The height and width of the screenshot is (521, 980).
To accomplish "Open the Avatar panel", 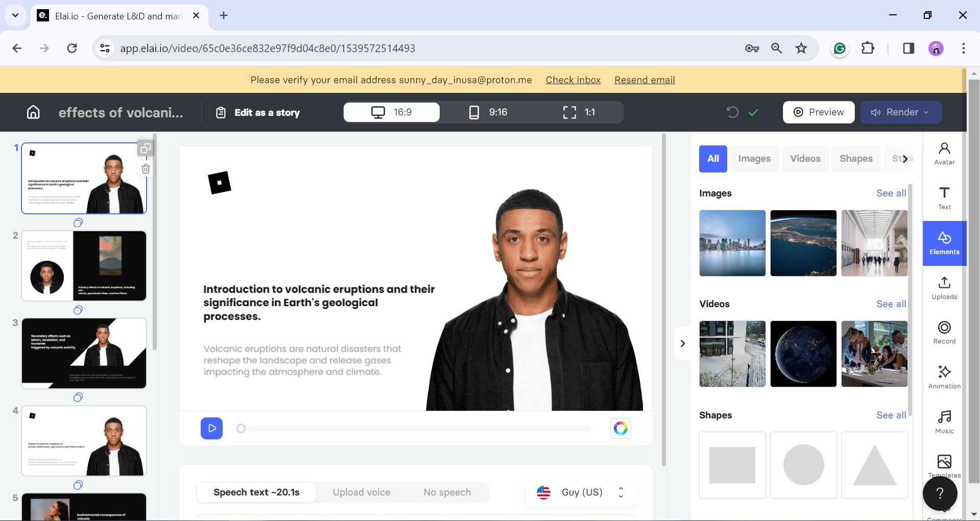I will point(944,154).
